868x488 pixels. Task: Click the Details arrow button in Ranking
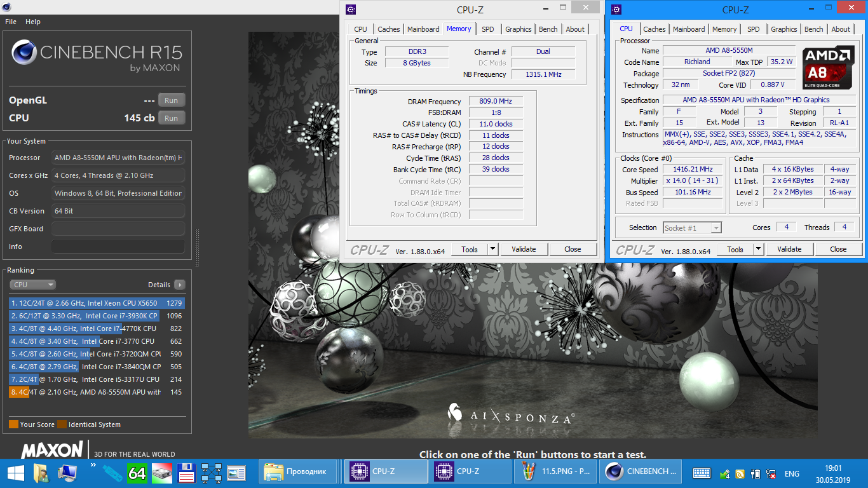click(x=180, y=285)
